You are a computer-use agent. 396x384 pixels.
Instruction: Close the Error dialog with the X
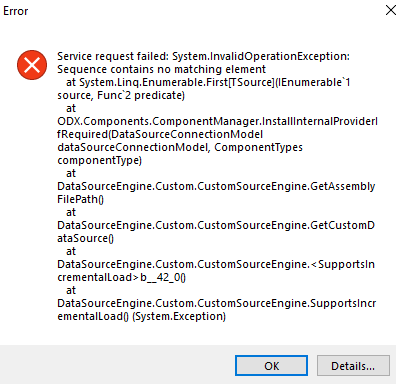click(391, 10)
